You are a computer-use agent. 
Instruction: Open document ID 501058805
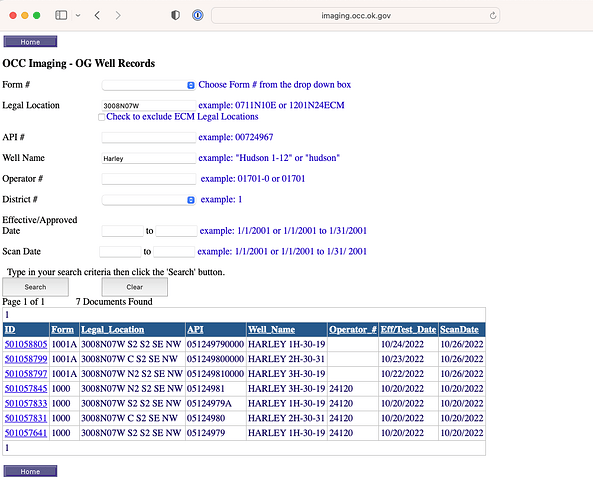click(26, 344)
